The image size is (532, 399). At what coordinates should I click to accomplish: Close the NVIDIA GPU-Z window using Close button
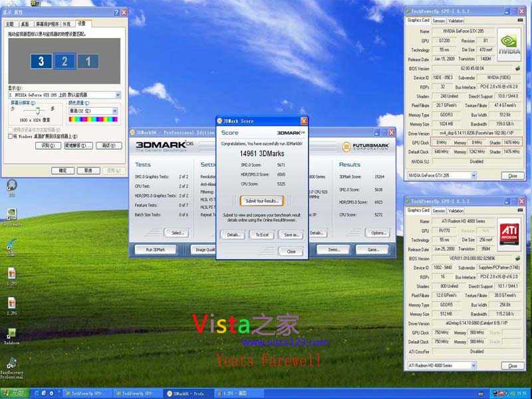point(513,176)
